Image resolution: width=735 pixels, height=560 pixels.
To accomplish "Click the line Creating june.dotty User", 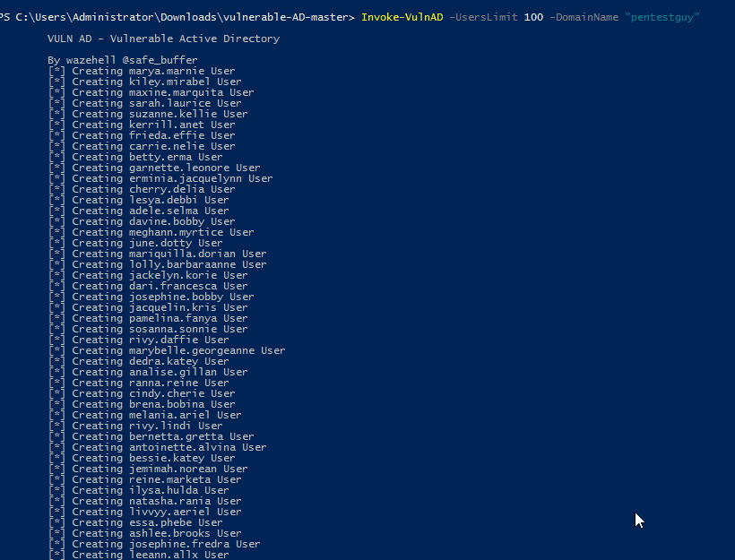I will (x=135, y=243).
